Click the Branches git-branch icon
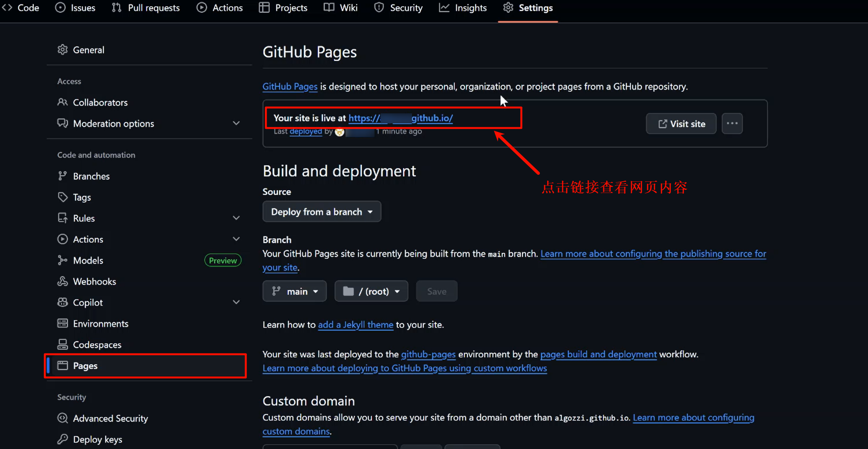This screenshot has height=449, width=868. point(63,176)
